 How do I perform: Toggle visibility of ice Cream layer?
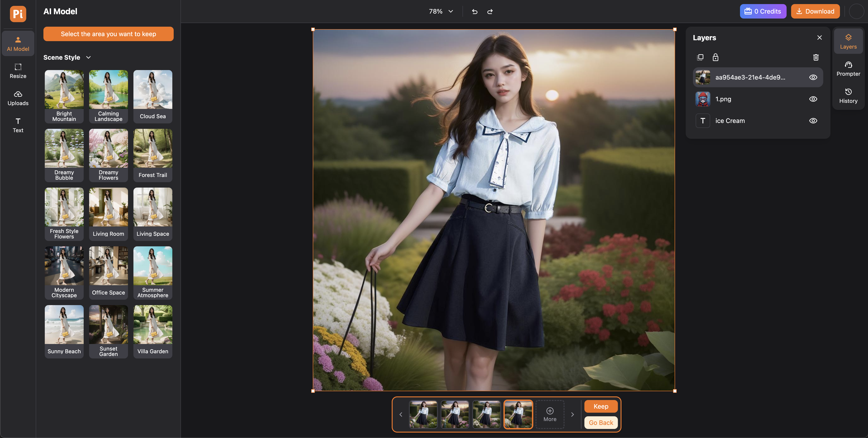(813, 120)
